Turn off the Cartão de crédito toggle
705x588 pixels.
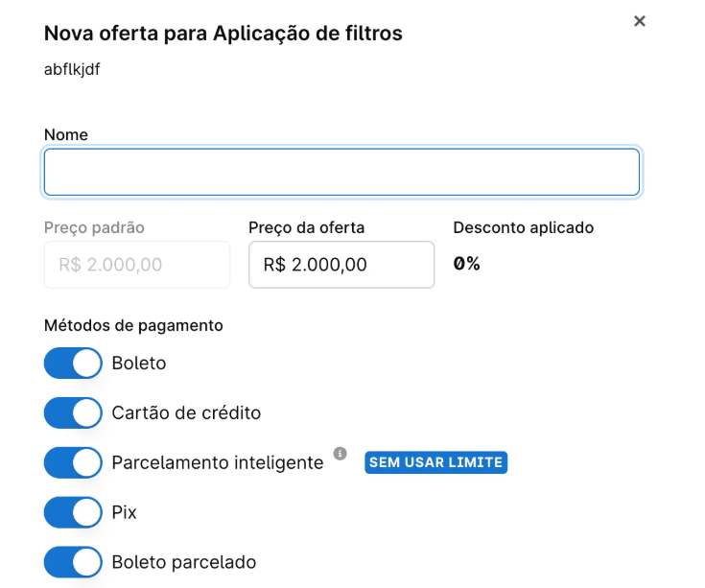click(x=73, y=413)
